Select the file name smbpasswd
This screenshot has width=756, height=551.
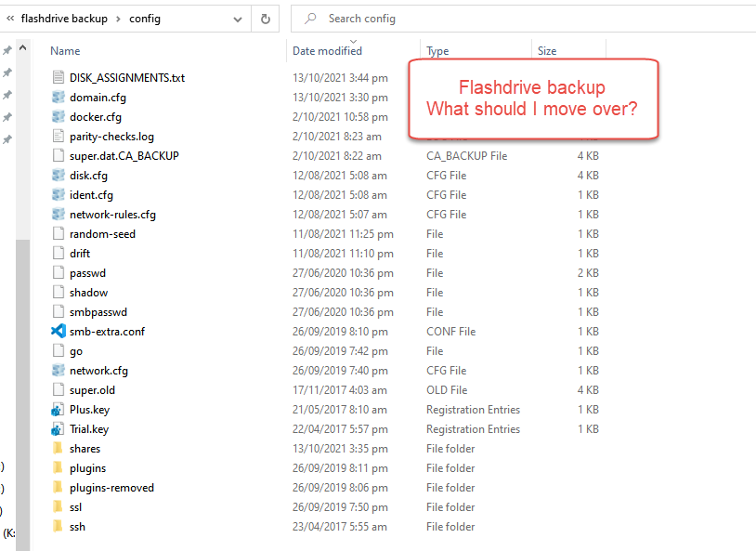pos(98,312)
